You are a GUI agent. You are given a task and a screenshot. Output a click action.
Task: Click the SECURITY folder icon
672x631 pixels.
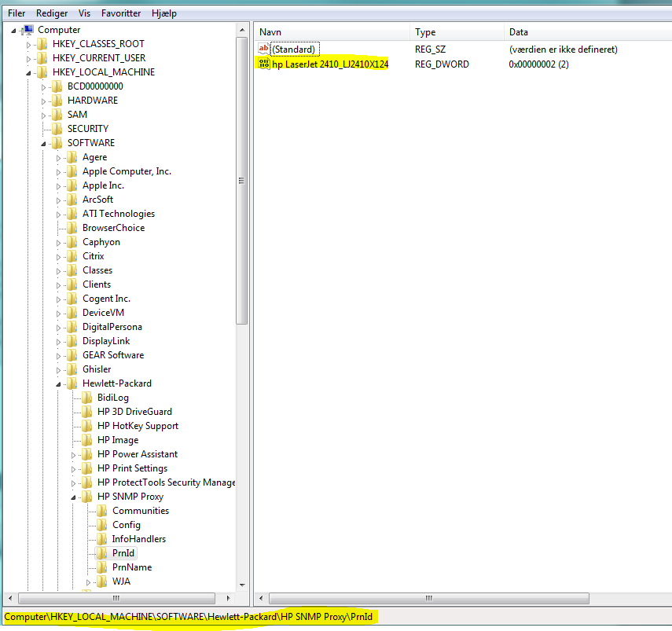(57, 129)
